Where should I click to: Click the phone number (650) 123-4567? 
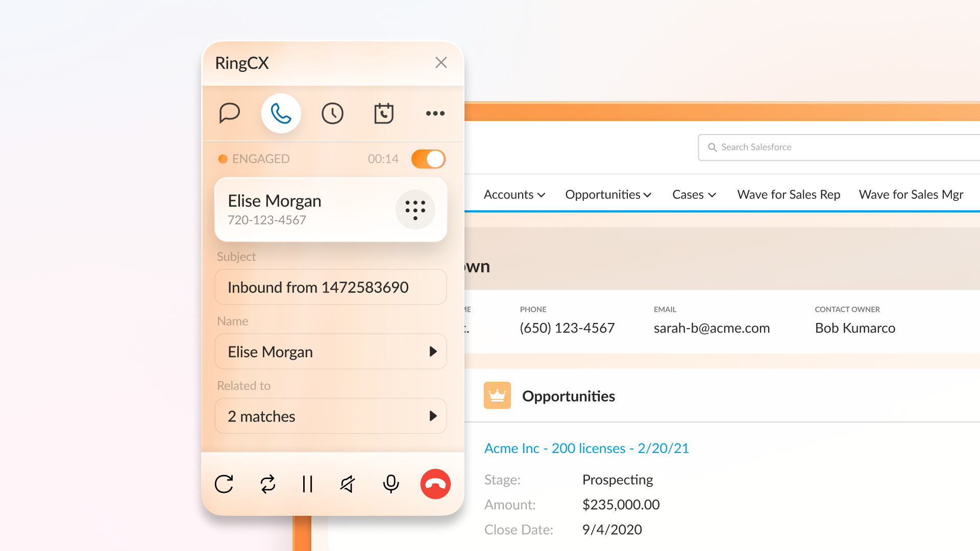pos(567,328)
